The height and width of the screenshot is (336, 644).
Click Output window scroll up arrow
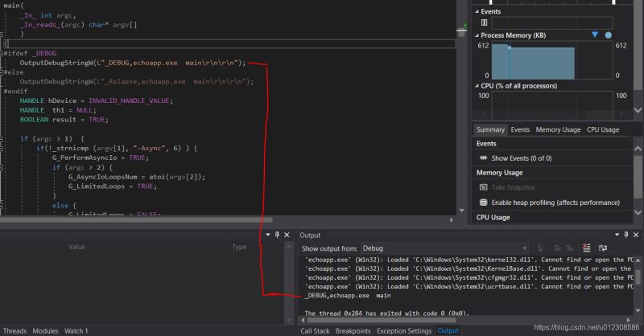click(x=638, y=260)
